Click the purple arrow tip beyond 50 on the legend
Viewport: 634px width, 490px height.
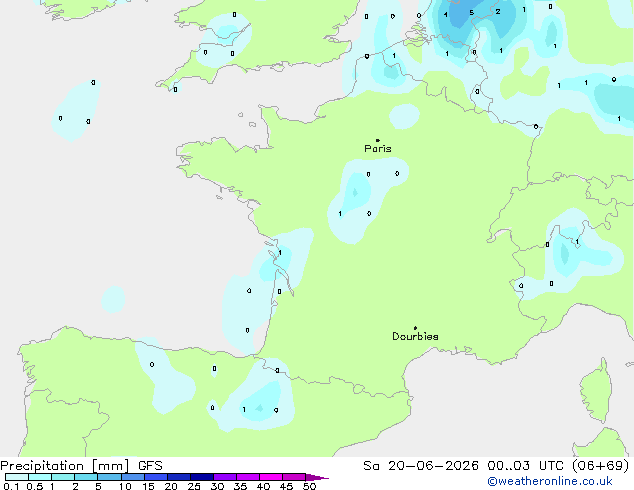pyautogui.click(x=317, y=477)
